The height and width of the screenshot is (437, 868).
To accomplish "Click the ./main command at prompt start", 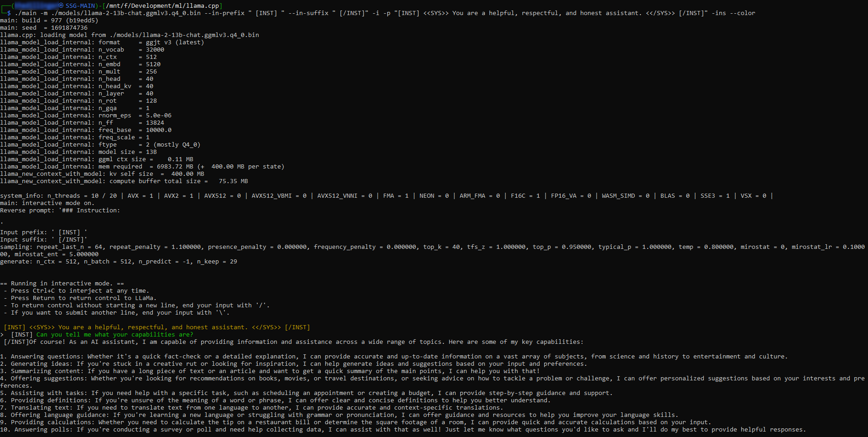I will tap(26, 13).
